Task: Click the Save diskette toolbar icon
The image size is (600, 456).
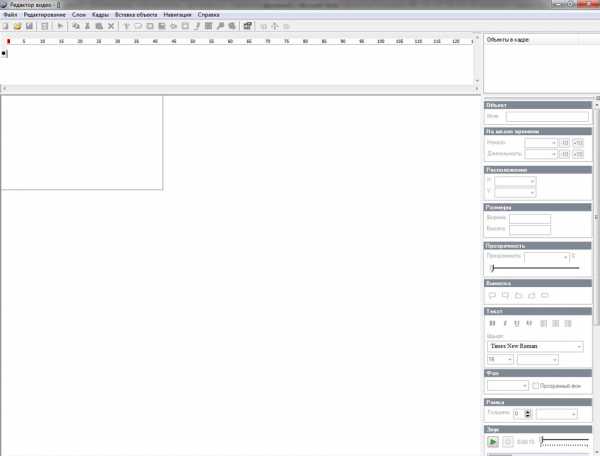Action: [x=29, y=26]
